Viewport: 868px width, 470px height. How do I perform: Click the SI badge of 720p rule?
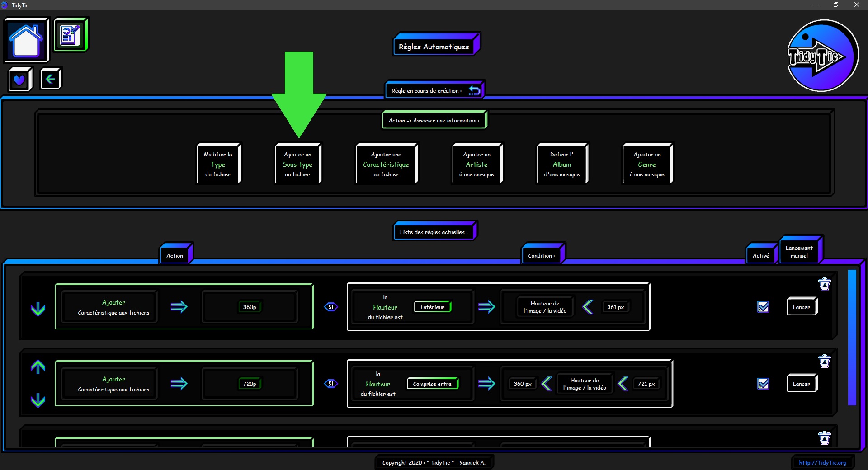click(331, 384)
